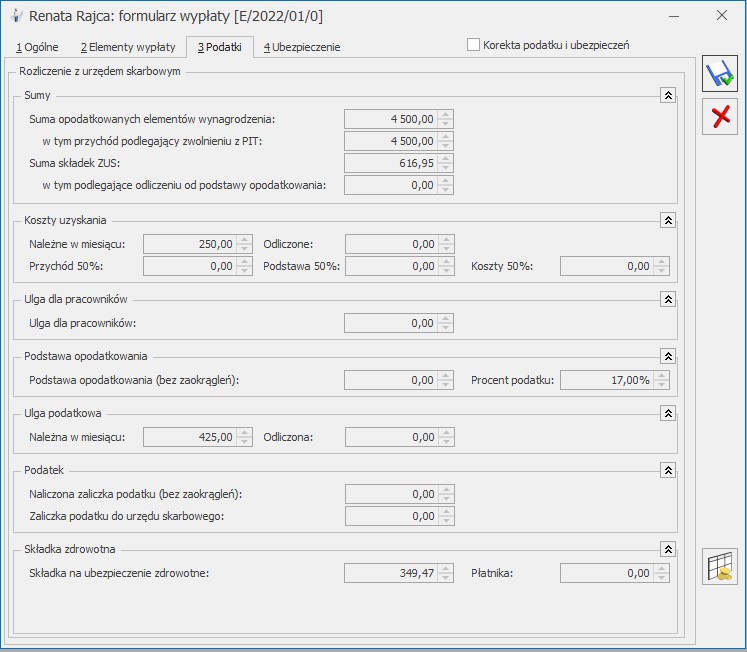Screen dimensions: 747x652
Task: Decrease Koszty 50% with down arrow
Action: pyautogui.click(x=661, y=271)
